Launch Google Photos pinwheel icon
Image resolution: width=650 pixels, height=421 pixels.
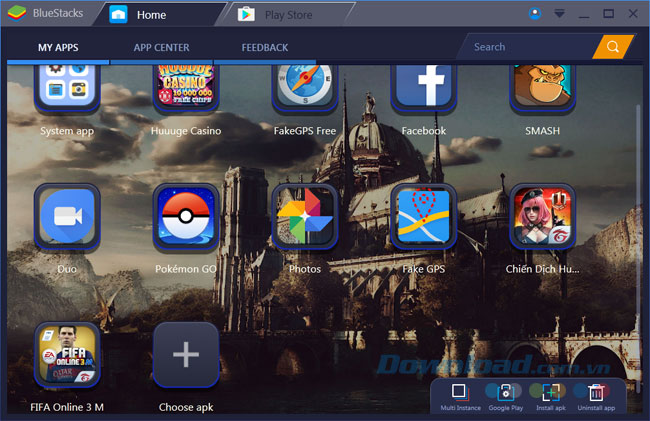pyautogui.click(x=305, y=216)
